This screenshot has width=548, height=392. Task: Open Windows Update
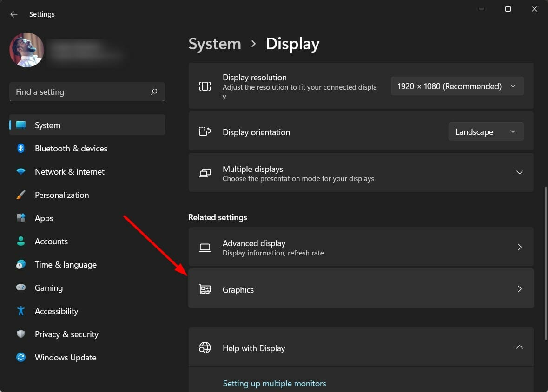(x=66, y=357)
